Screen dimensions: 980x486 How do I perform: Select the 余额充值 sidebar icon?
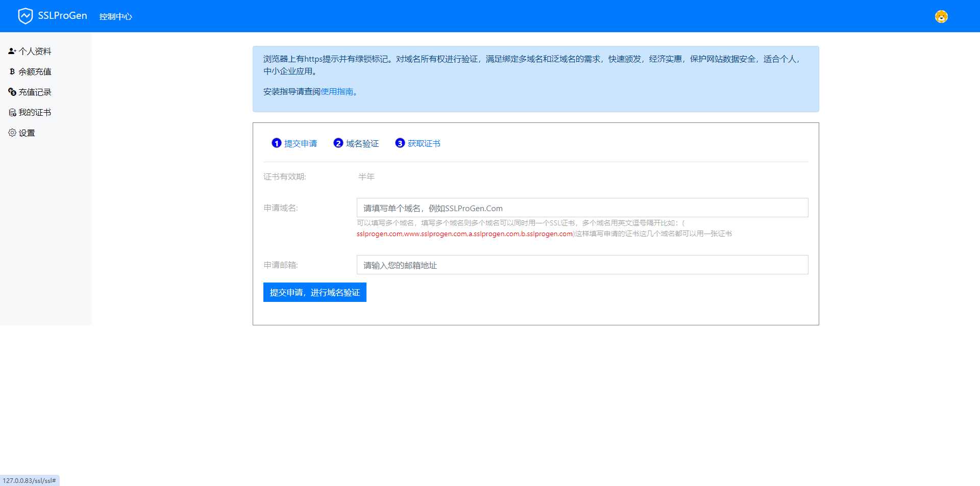click(x=12, y=71)
